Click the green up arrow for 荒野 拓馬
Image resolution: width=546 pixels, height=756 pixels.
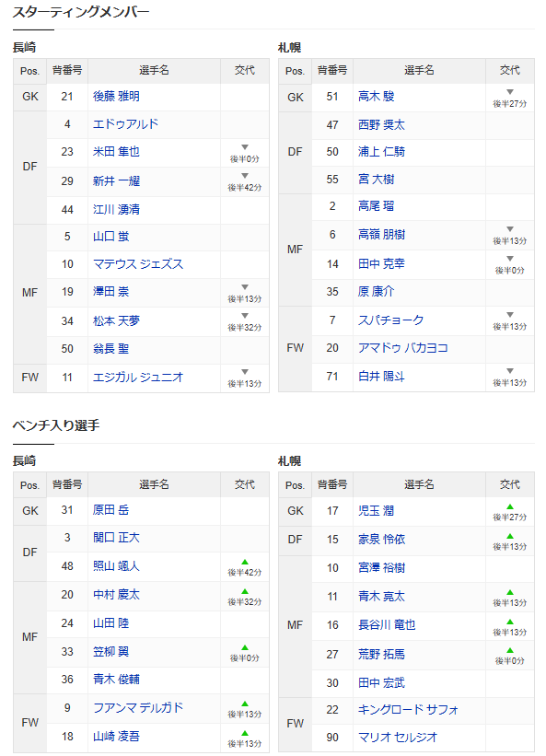point(510,650)
